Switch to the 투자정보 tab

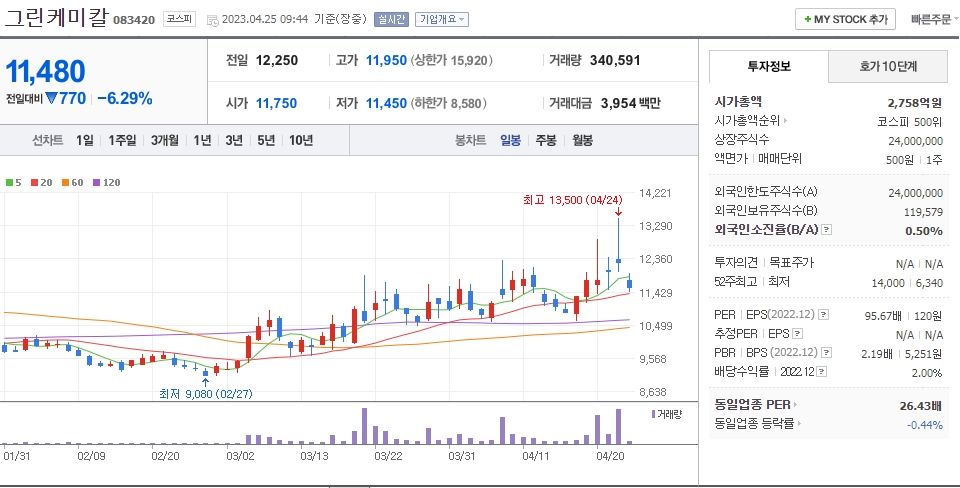pos(769,66)
